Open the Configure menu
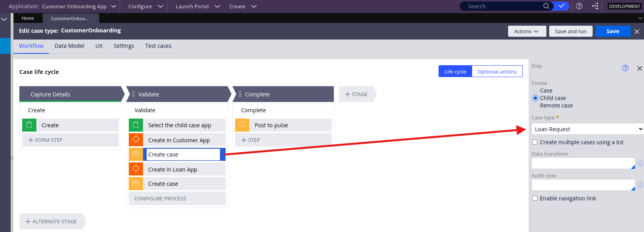Screen dimensions: 644x232 click(x=145, y=6)
